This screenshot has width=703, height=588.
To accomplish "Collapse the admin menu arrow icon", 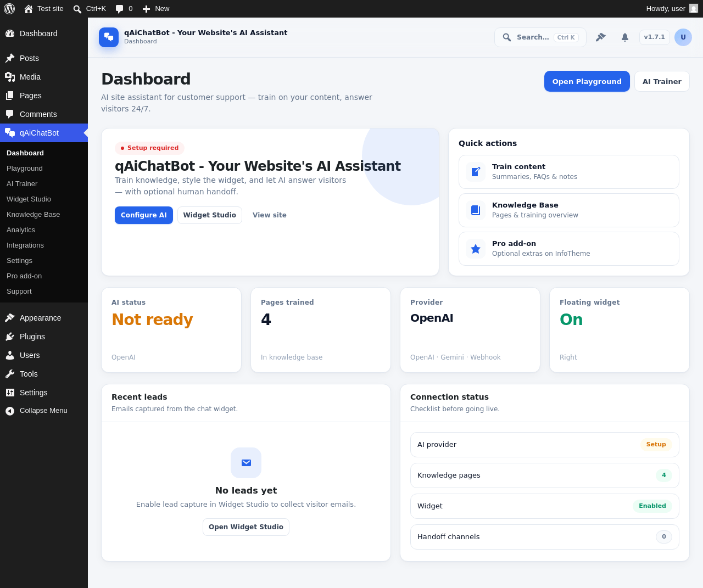I will pyautogui.click(x=10, y=411).
